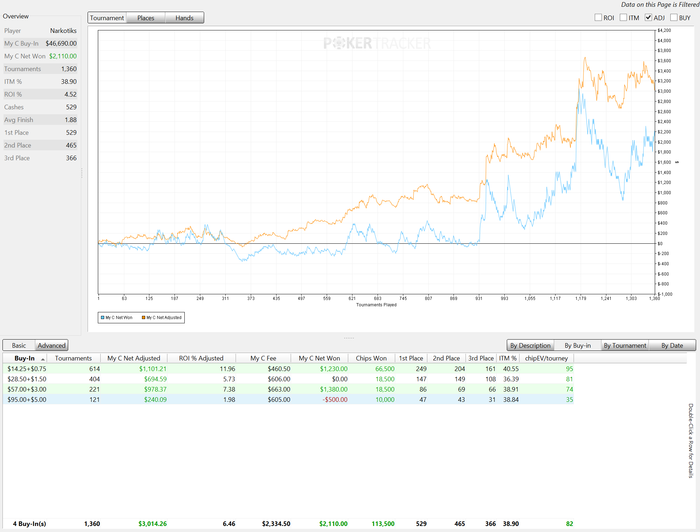
Task: Click the Tournaments overview row
Action: coord(40,69)
